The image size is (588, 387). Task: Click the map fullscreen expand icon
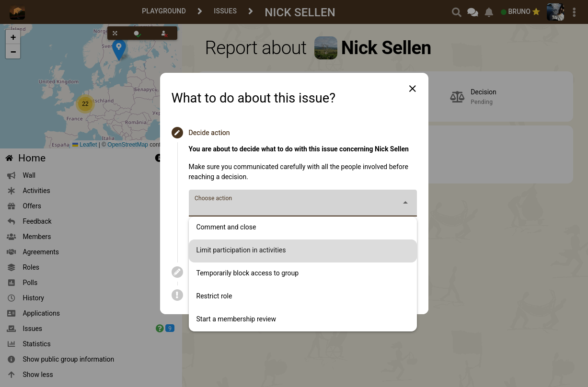(115, 34)
